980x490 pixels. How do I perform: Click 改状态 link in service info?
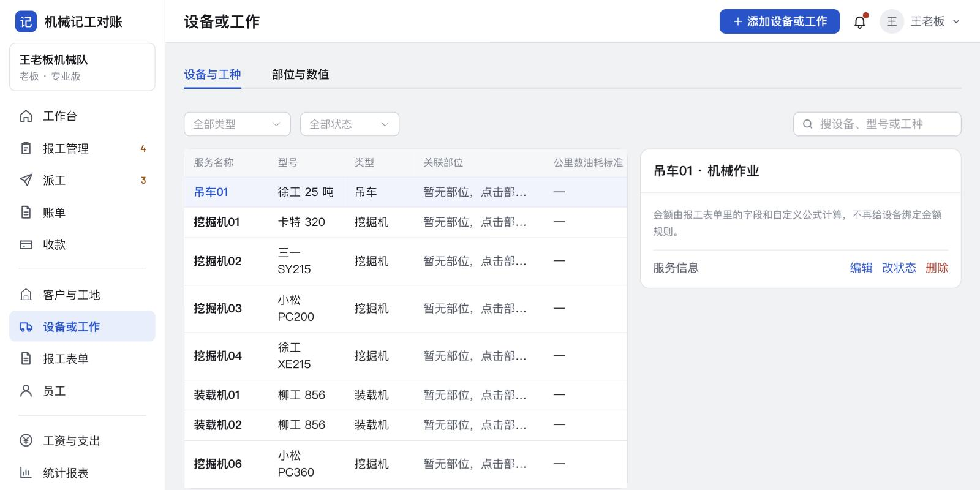(x=899, y=268)
